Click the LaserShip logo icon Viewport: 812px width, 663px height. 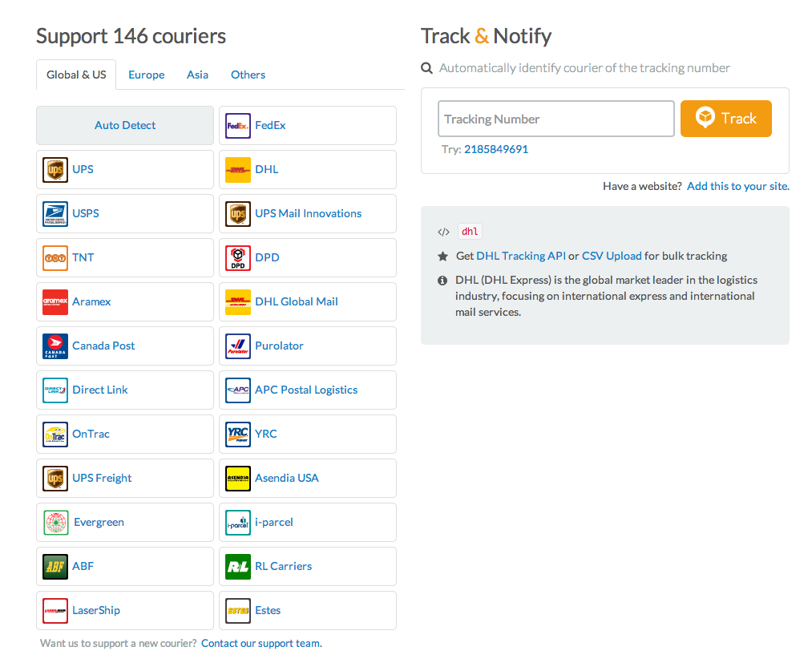pos(55,609)
